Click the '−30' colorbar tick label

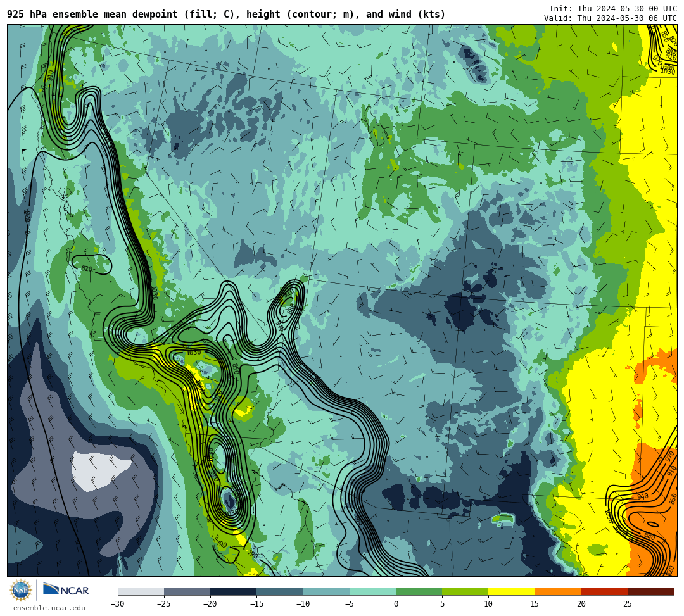(118, 604)
